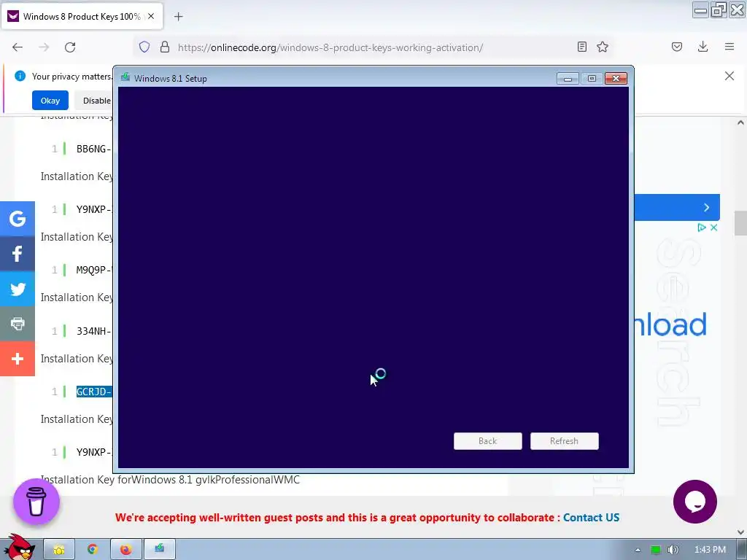
Task: Click the green network tray icon
Action: pyautogui.click(x=656, y=550)
